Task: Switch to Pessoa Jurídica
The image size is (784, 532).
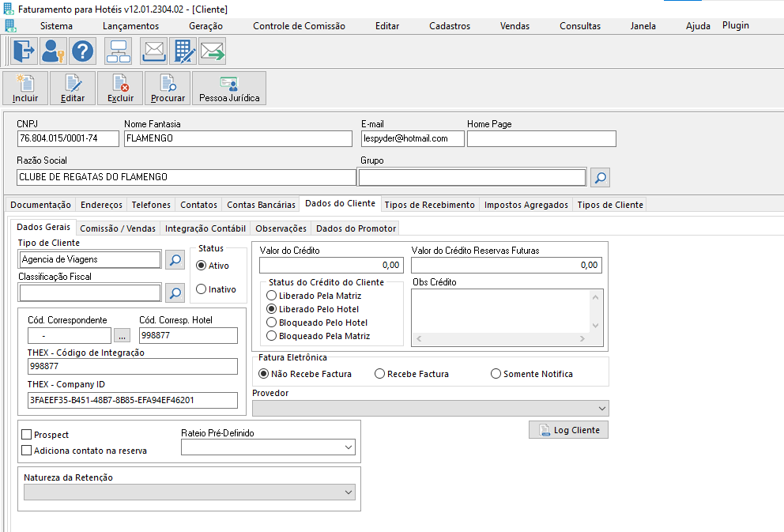Action: 229,88
